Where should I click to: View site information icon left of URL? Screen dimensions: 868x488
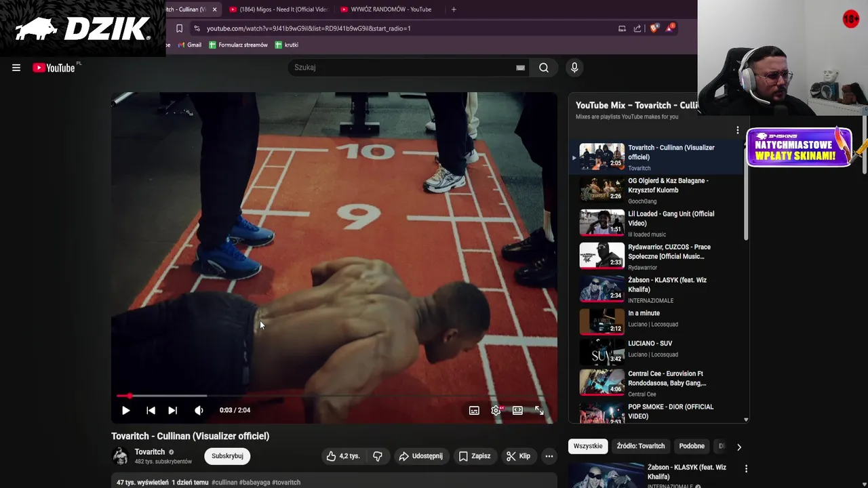(x=197, y=28)
